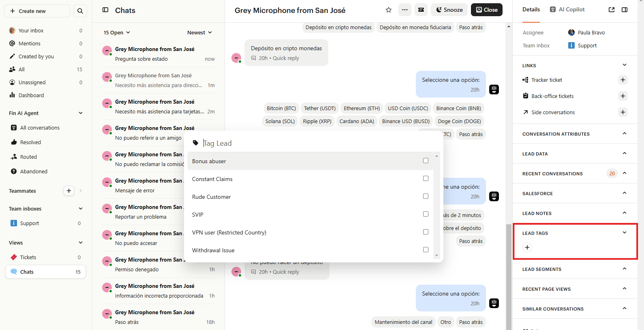Snooze the current conversation
Viewport: 644px width, 330px height.
click(449, 10)
